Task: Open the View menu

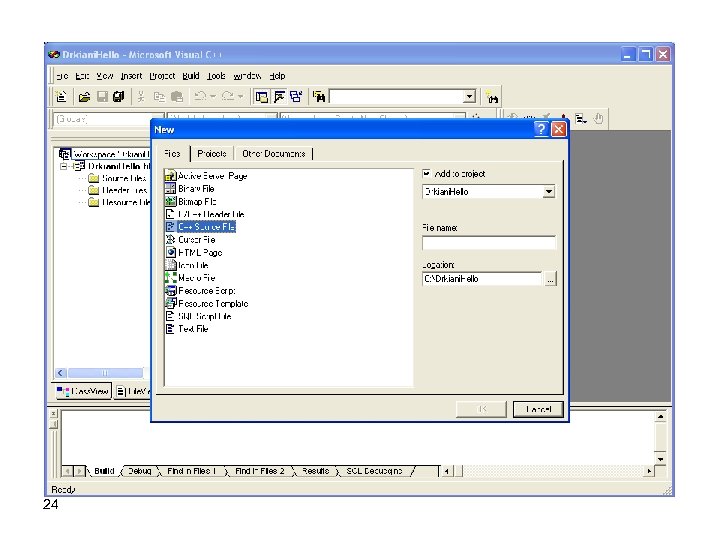Action: click(x=105, y=76)
